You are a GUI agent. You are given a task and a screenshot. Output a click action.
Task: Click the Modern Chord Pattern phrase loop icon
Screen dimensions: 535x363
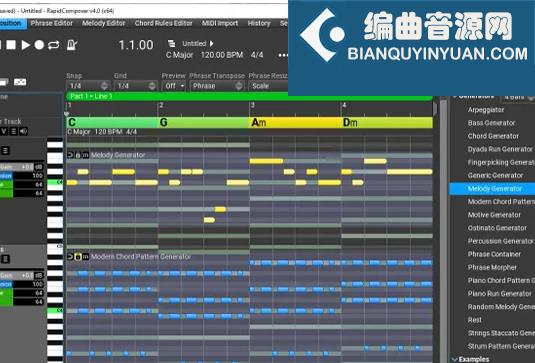(70, 257)
